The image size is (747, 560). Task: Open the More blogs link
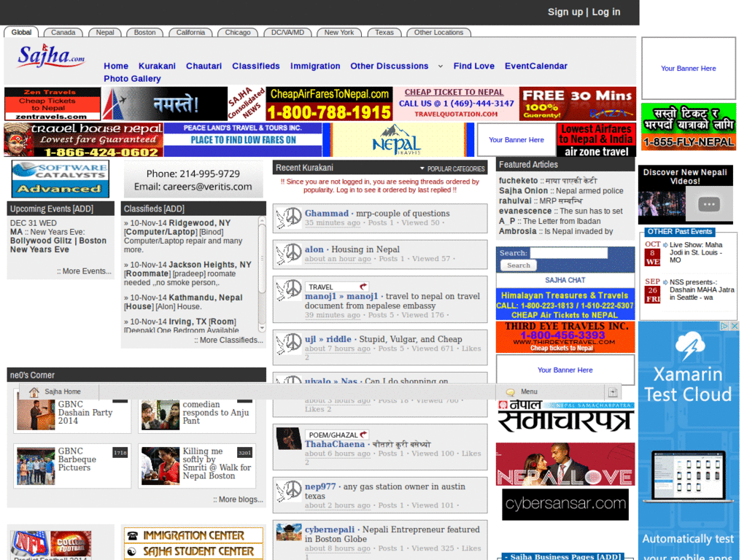(x=238, y=499)
